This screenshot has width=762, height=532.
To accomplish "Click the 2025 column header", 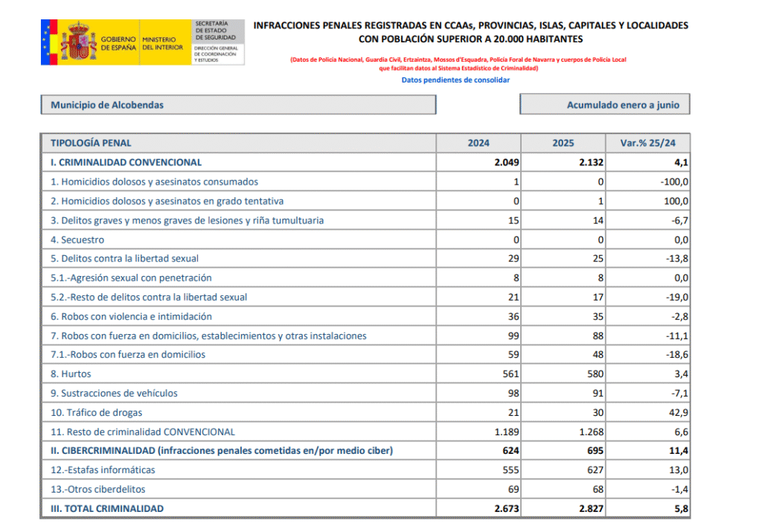I will (563, 143).
